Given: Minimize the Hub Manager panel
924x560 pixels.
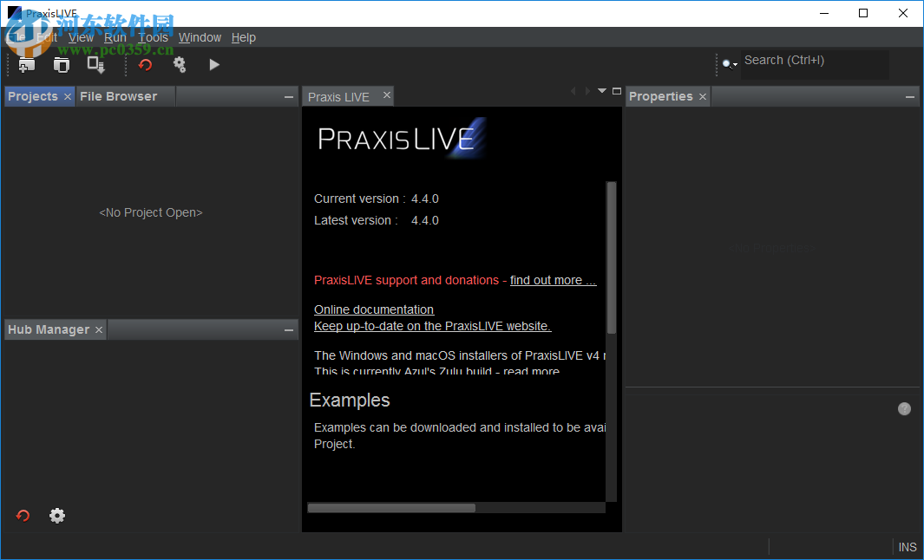Looking at the screenshot, I should pos(288,329).
